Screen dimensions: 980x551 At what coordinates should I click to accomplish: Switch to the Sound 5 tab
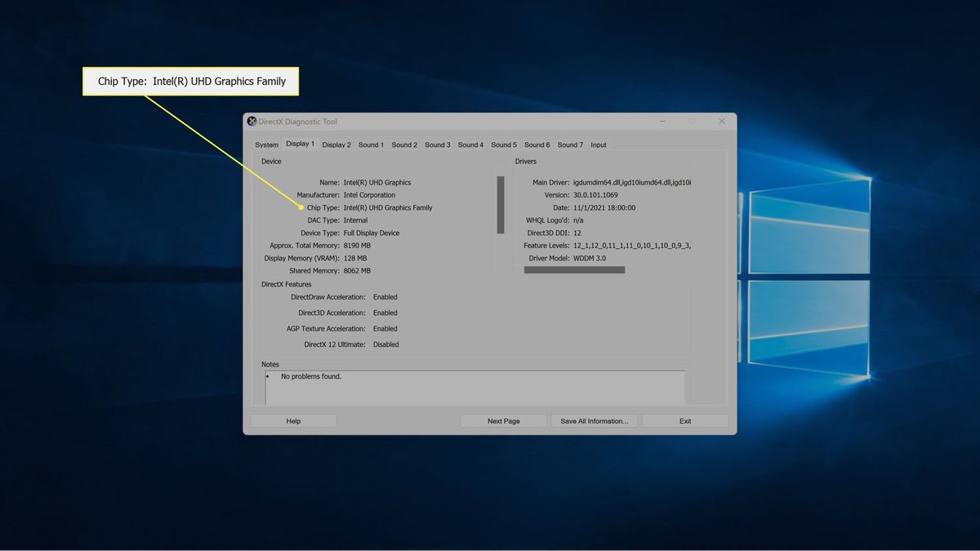503,144
